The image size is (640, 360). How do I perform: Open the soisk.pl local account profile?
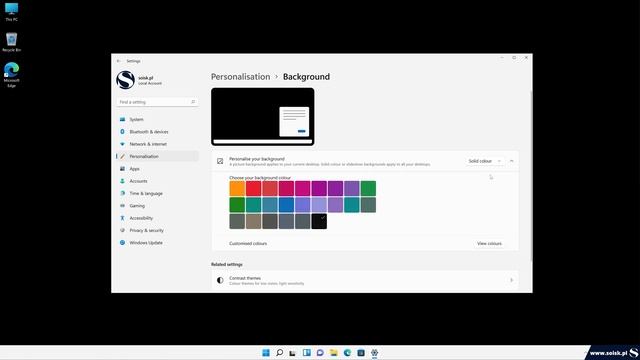tap(140, 80)
